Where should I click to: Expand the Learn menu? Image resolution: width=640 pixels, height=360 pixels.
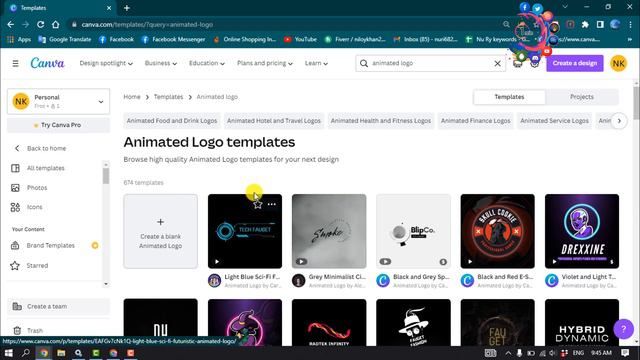point(316,63)
